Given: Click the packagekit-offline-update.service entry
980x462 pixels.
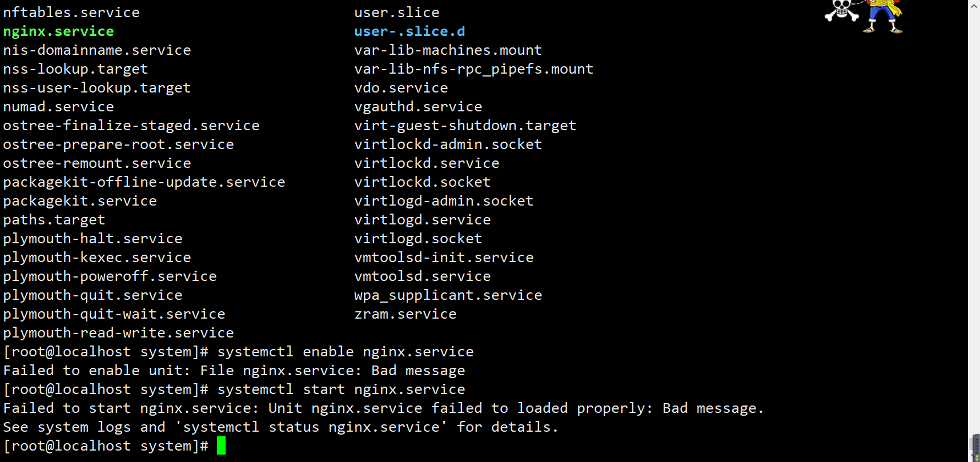Looking at the screenshot, I should coord(144,183).
